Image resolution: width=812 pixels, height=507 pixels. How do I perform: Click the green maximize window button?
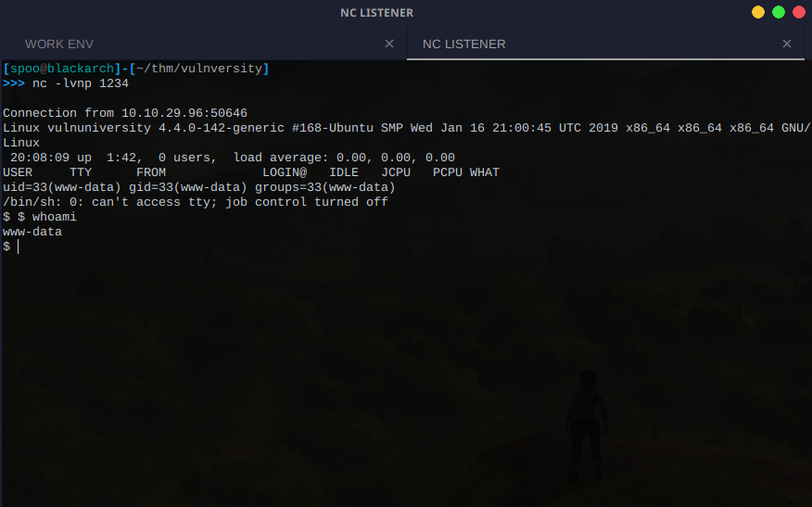click(779, 12)
